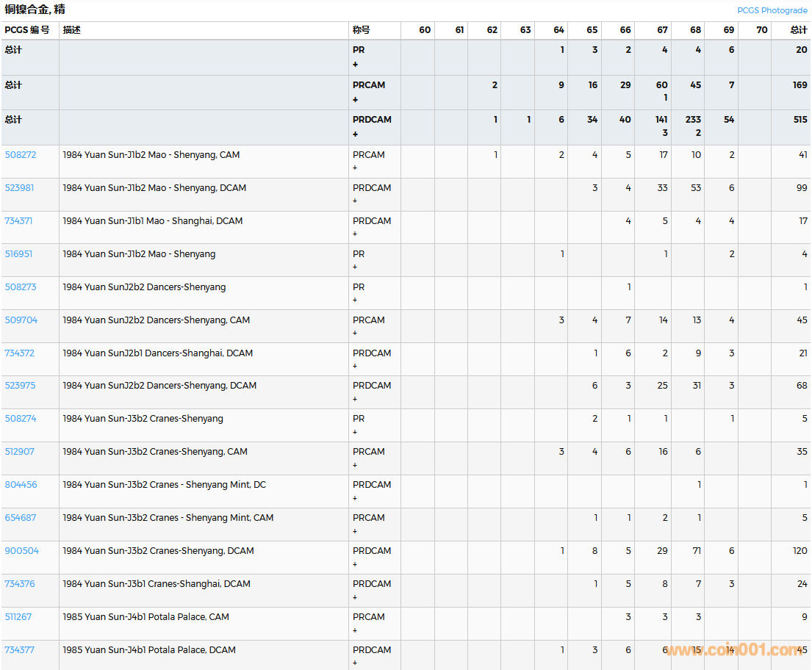Open PCGS entry 900504
The width and height of the screenshot is (812, 670).
(x=21, y=551)
